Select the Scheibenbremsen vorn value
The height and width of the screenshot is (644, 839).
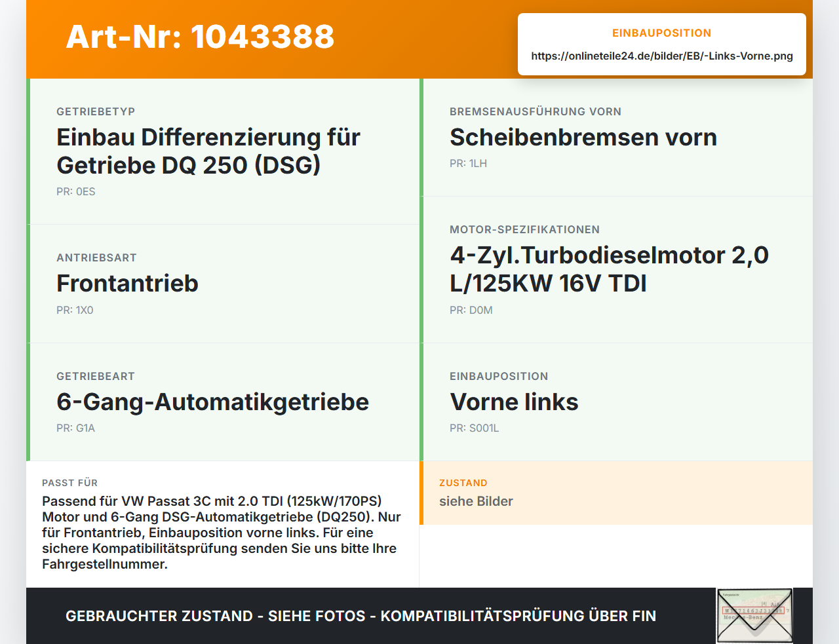pyautogui.click(x=583, y=138)
